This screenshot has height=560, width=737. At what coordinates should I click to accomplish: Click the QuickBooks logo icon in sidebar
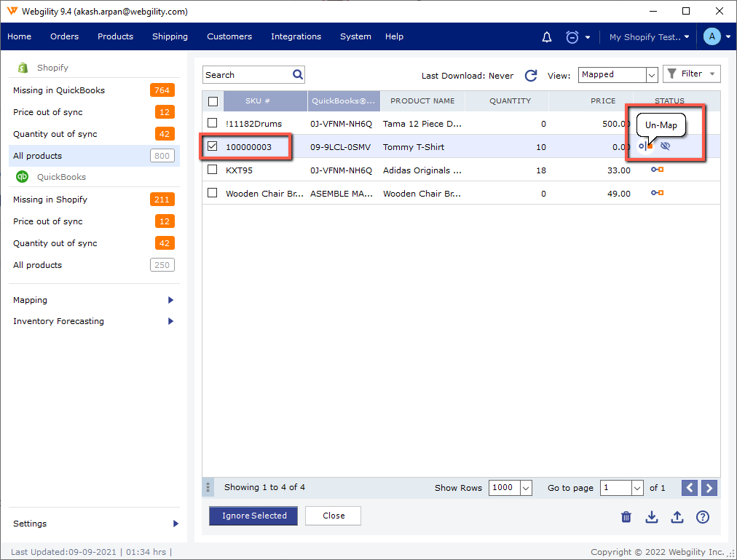[23, 177]
